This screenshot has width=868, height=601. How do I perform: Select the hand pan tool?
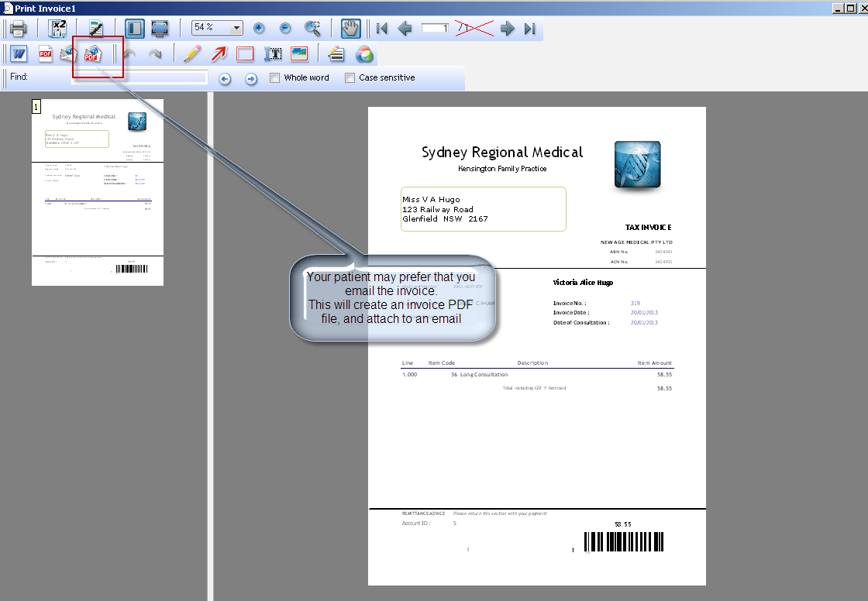[x=350, y=28]
